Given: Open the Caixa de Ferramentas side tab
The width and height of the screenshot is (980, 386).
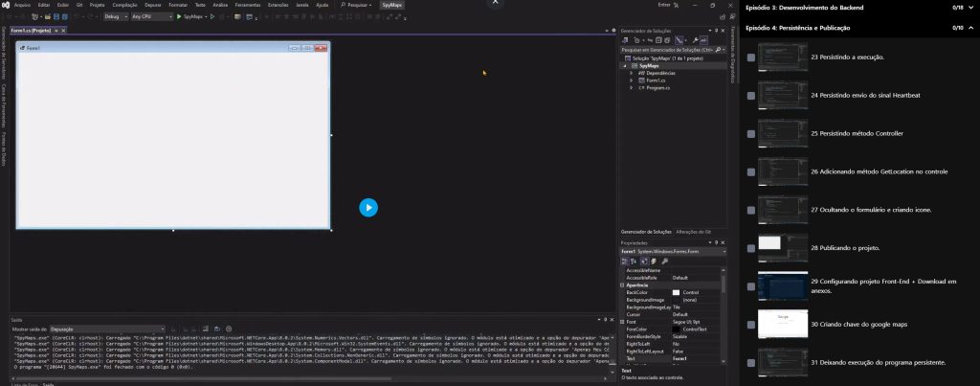Looking at the screenshot, I should tap(3, 105).
